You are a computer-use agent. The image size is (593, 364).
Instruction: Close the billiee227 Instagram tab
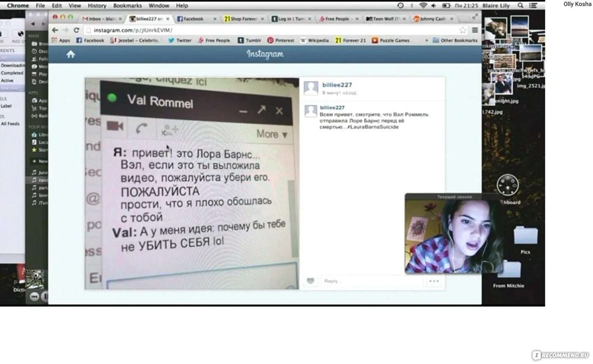click(x=168, y=19)
